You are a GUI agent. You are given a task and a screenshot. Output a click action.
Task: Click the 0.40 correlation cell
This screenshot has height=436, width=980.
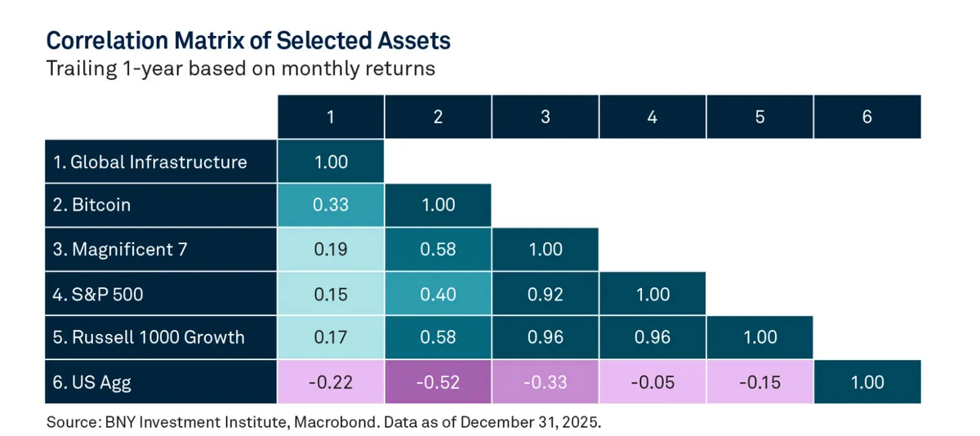pos(438,293)
